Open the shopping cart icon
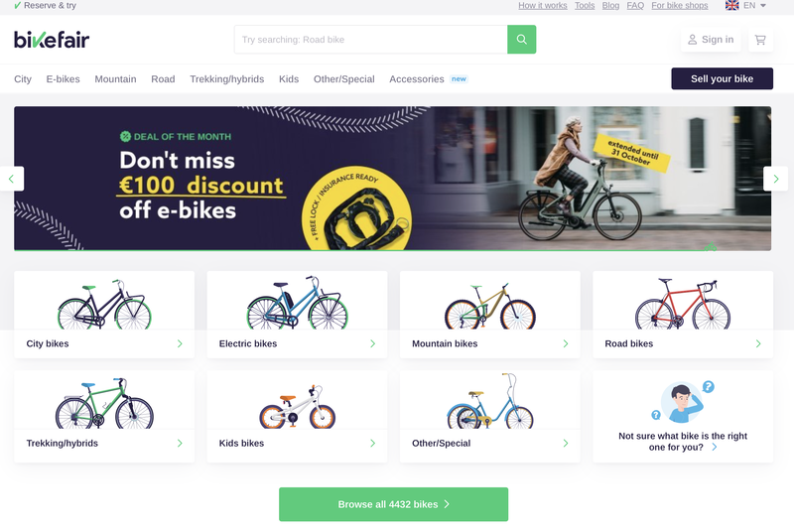 coord(760,40)
